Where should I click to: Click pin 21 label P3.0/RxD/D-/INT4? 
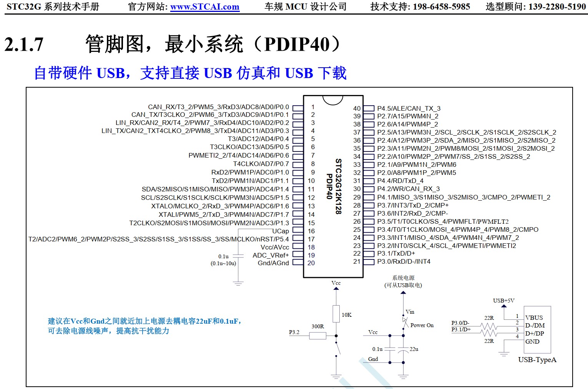point(404,261)
